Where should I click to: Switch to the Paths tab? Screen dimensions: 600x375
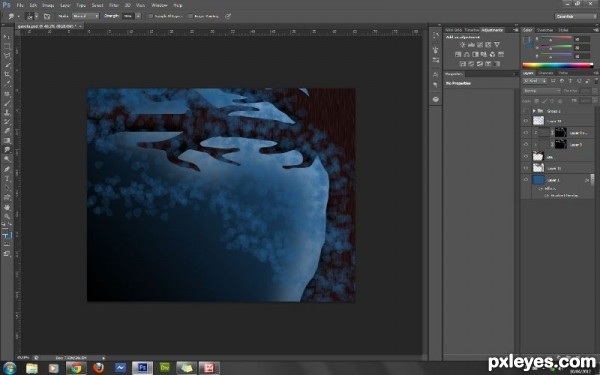point(563,73)
